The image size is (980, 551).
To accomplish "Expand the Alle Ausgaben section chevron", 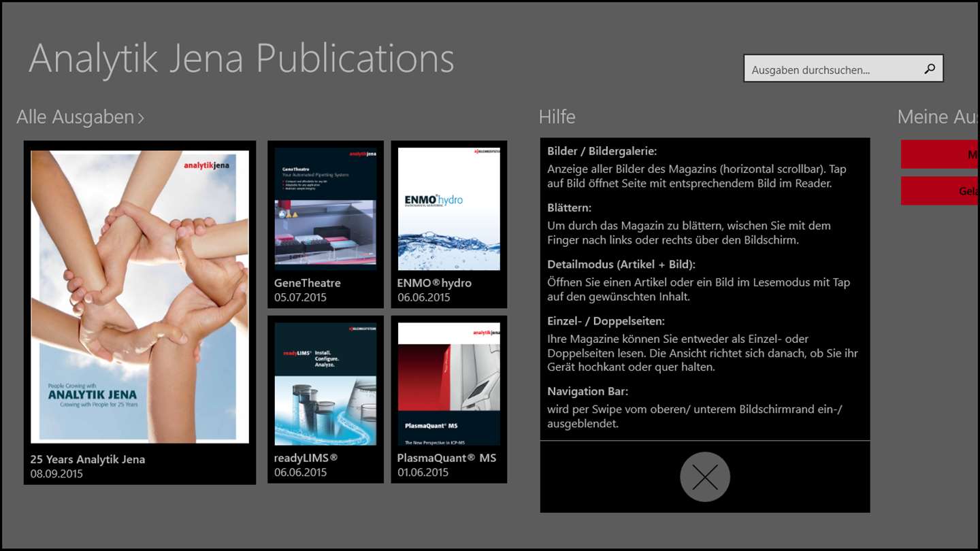I will tap(141, 118).
